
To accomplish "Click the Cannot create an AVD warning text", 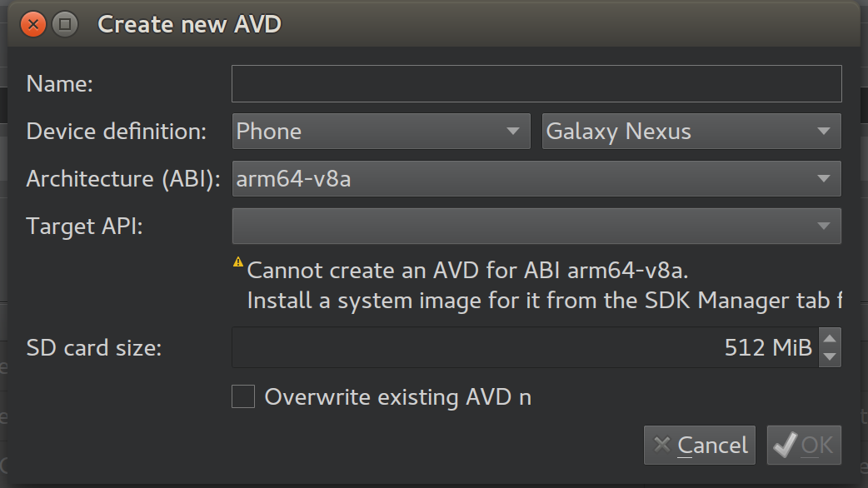I will point(469,271).
